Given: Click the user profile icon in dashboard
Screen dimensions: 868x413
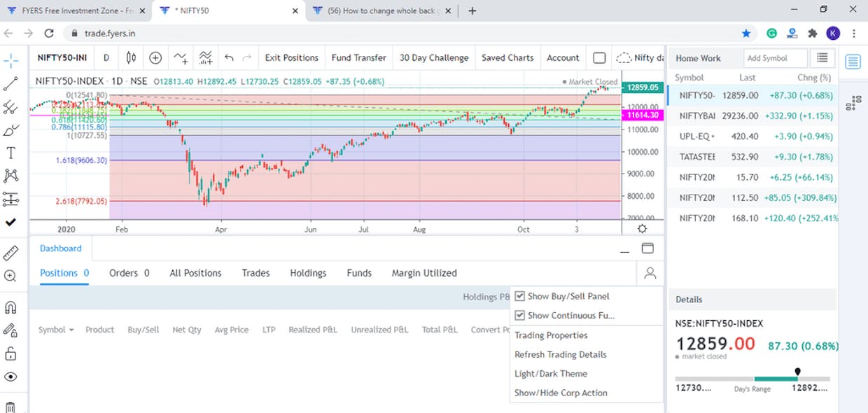Looking at the screenshot, I should point(650,273).
